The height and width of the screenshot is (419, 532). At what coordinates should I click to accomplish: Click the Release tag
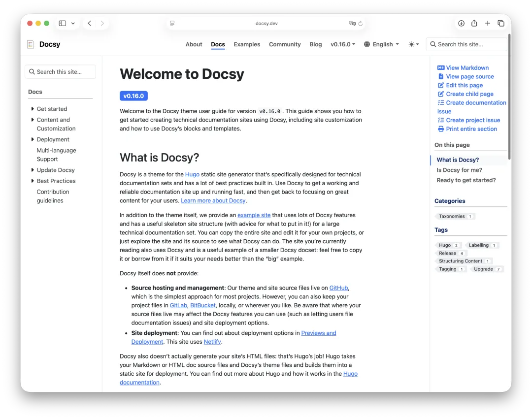click(451, 253)
